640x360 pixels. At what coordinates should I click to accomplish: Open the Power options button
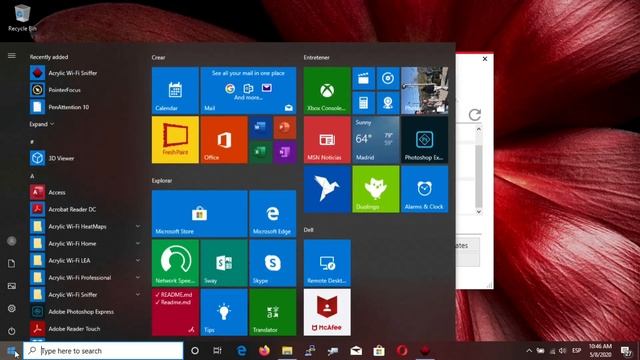(x=11, y=331)
